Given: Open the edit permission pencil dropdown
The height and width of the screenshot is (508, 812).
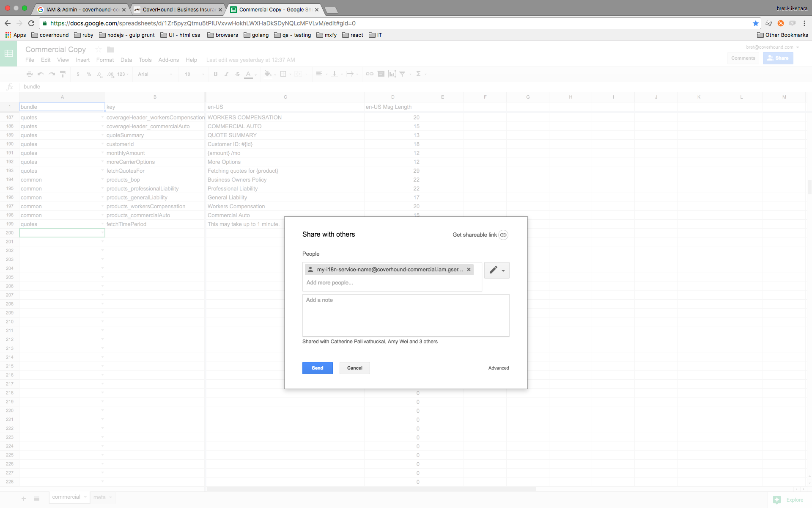Looking at the screenshot, I should click(497, 270).
